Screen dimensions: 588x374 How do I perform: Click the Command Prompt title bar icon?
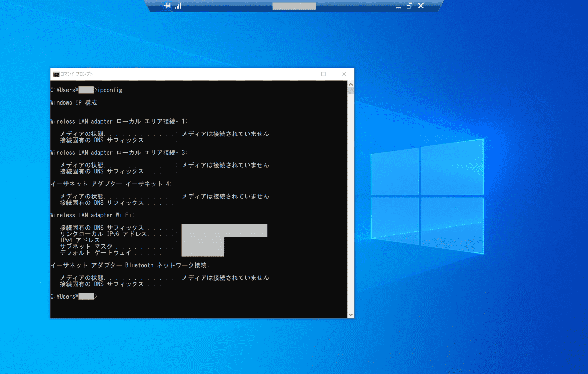point(56,74)
